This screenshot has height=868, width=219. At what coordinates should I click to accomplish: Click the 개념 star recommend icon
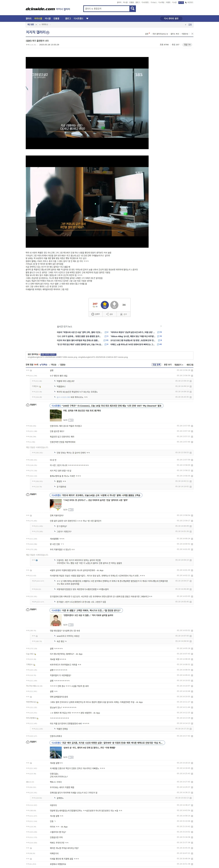[x=105, y=305]
